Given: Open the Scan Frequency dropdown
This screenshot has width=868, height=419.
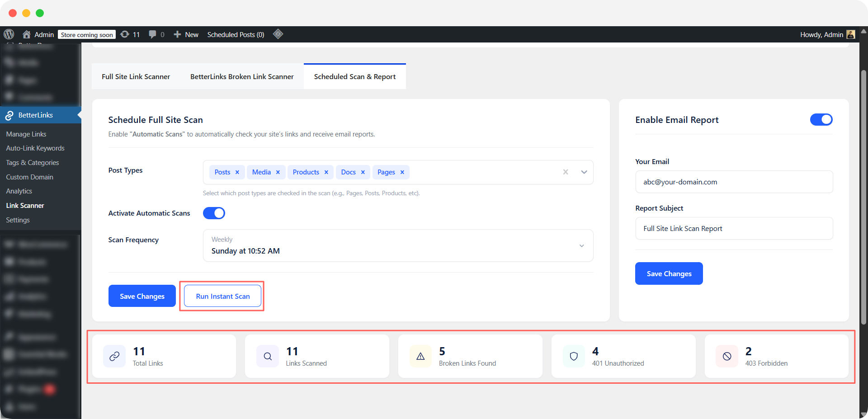Looking at the screenshot, I should coord(398,245).
